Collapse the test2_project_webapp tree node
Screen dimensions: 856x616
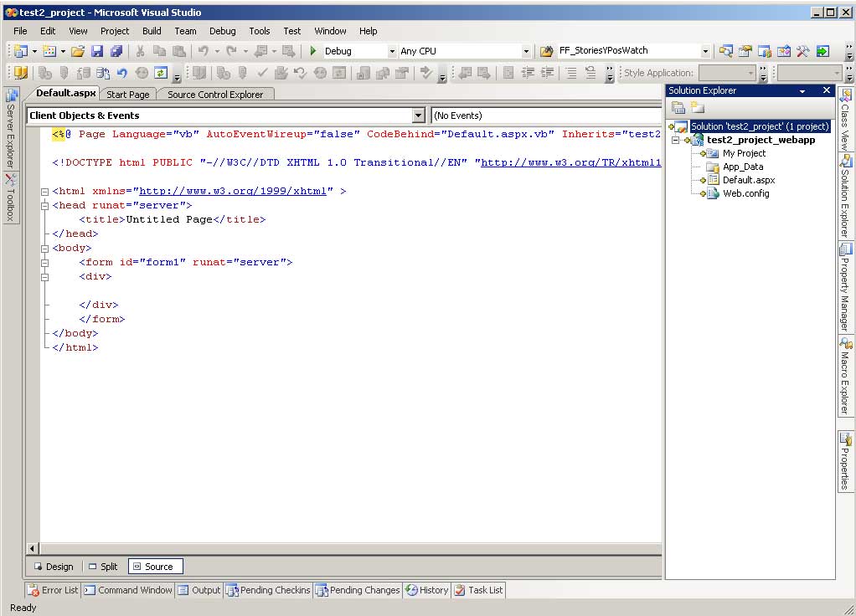click(x=676, y=141)
